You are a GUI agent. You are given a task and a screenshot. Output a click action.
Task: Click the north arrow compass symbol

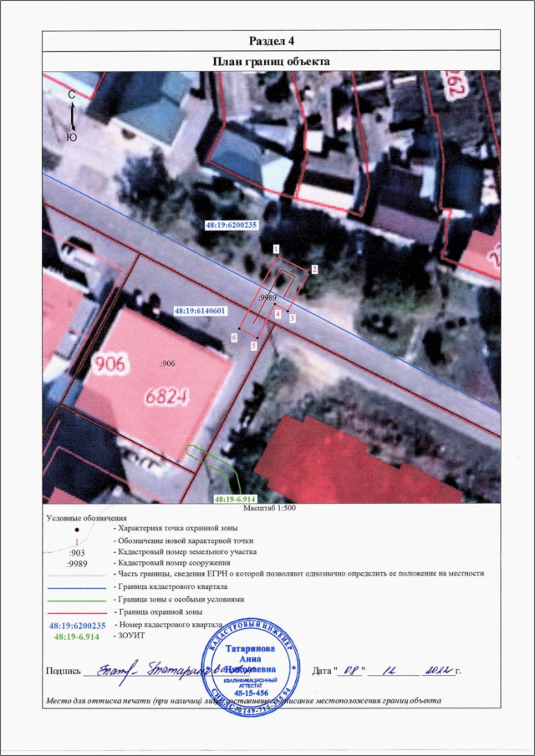[72, 115]
